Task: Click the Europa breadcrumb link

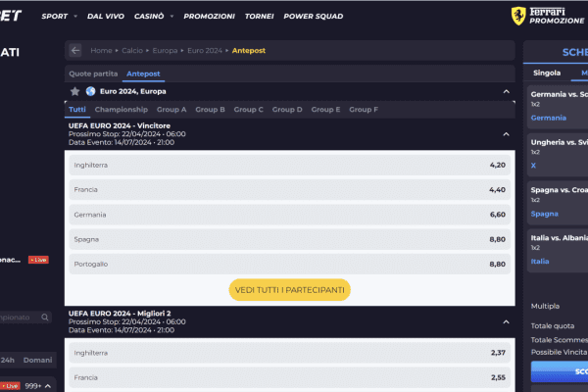Action: tap(165, 50)
